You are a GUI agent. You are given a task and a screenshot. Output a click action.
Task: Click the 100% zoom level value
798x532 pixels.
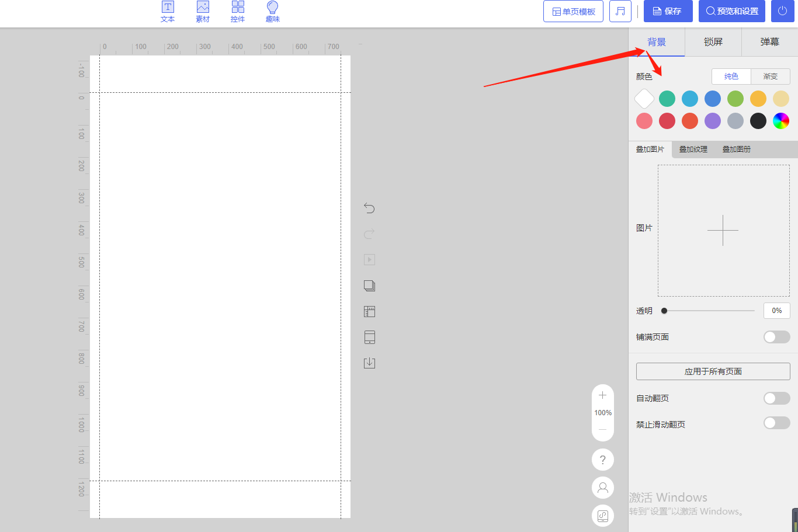(x=603, y=413)
